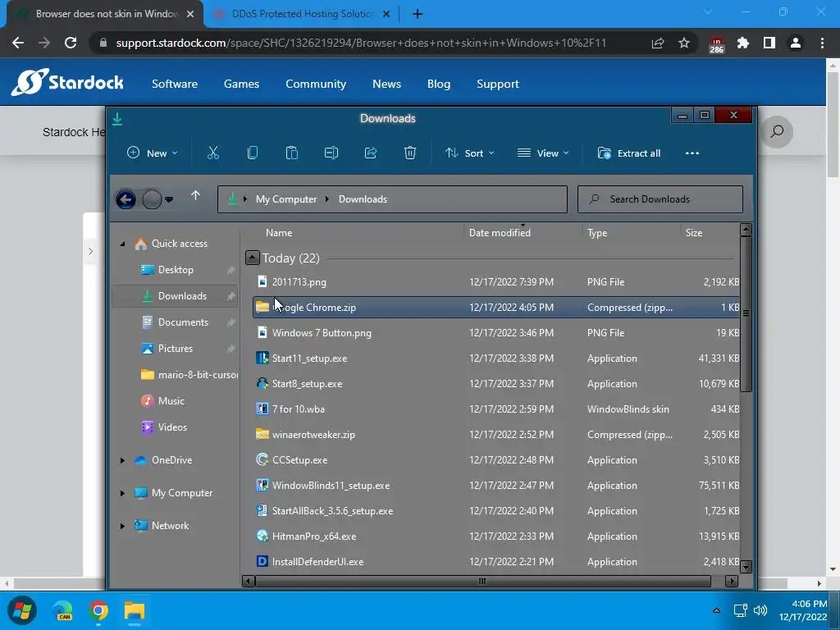The height and width of the screenshot is (630, 840).
Task: Launch Microsoft Edge Canary from taskbar
Action: (x=62, y=610)
